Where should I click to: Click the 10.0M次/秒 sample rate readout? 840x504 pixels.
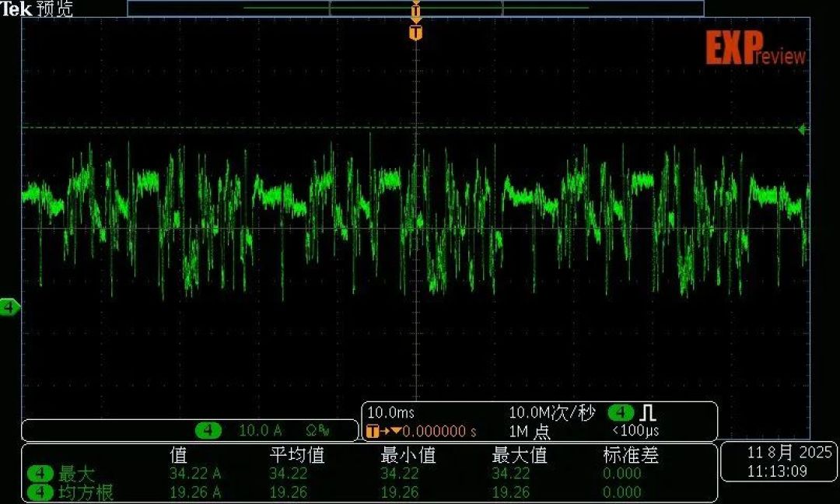click(x=551, y=412)
